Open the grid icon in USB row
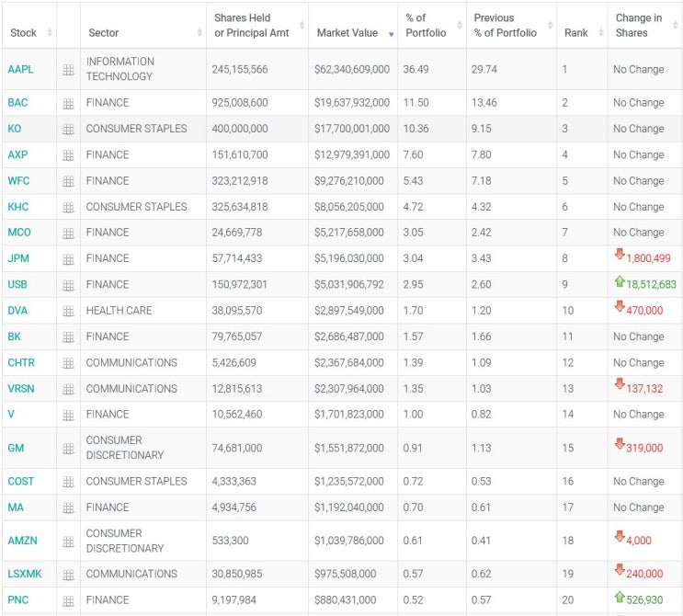Viewport: 683px width, 616px height. pos(68,285)
